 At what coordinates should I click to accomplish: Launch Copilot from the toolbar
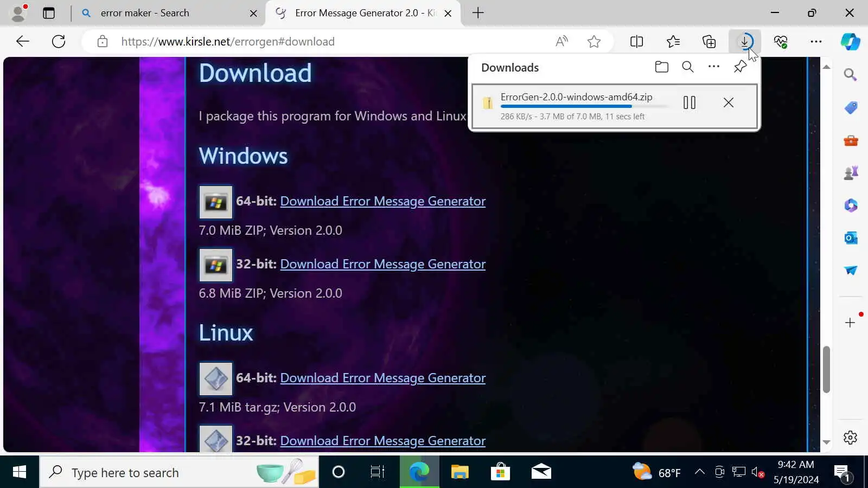point(850,41)
